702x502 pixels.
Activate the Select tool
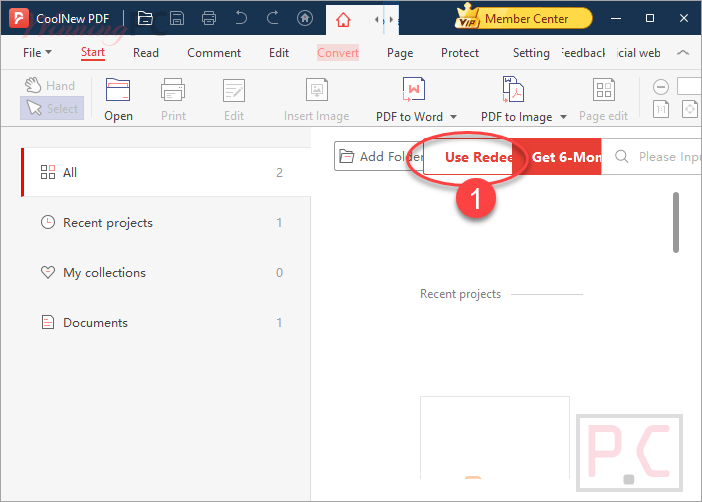[x=52, y=108]
